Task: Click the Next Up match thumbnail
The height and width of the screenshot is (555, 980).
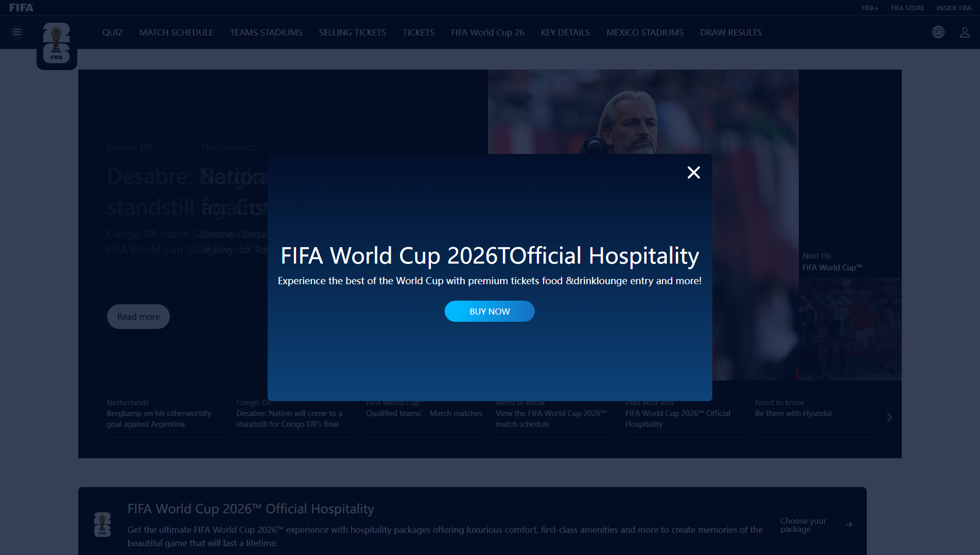Action: click(850, 329)
